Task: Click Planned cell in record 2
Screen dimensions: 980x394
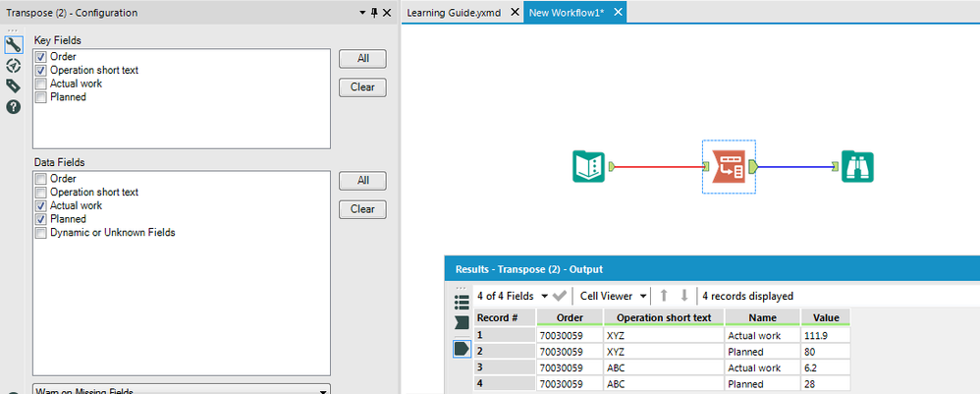Action: click(x=763, y=352)
